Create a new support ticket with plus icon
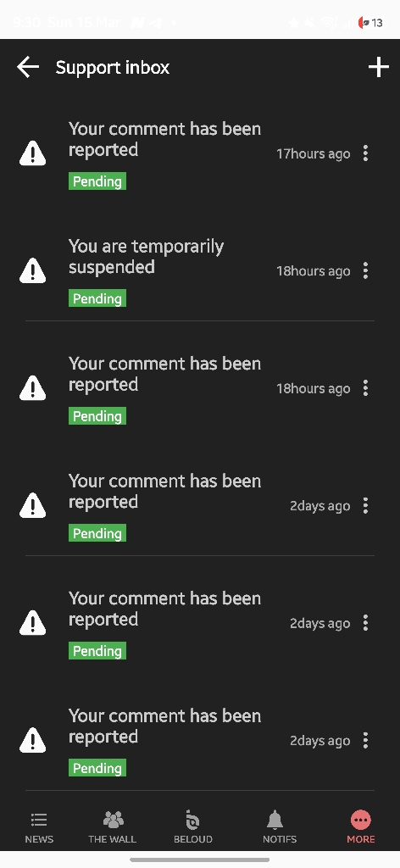The height and width of the screenshot is (868, 400). click(x=379, y=68)
